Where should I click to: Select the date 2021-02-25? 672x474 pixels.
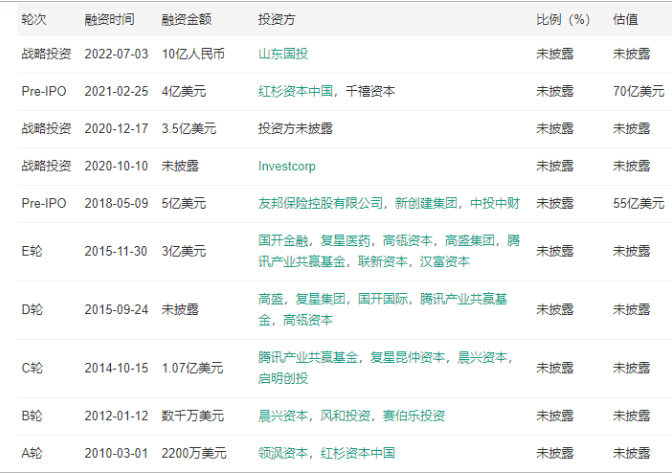[116, 91]
